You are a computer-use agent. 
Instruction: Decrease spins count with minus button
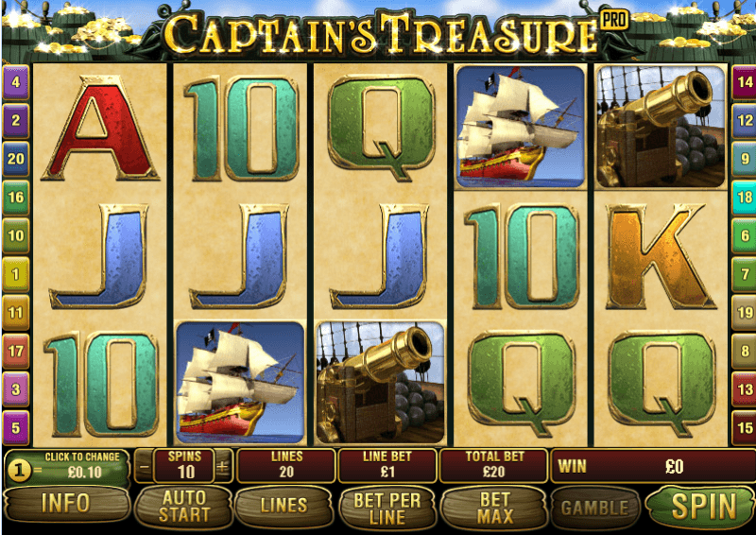[x=144, y=467]
